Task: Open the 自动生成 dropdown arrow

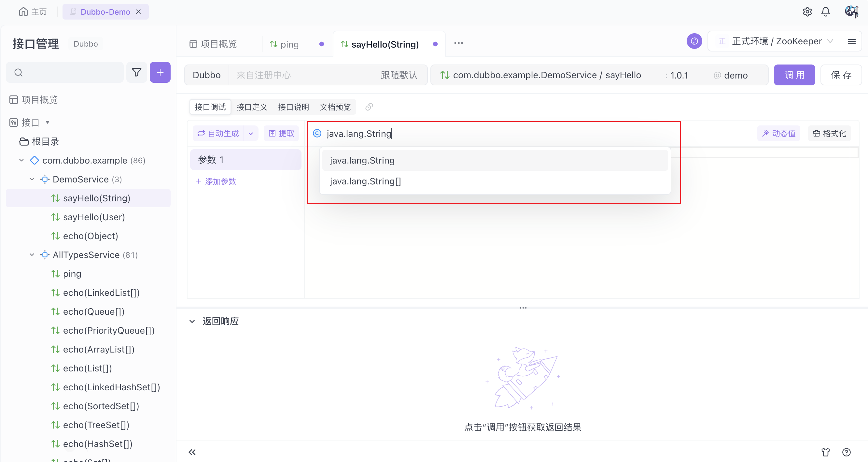Action: coord(251,134)
